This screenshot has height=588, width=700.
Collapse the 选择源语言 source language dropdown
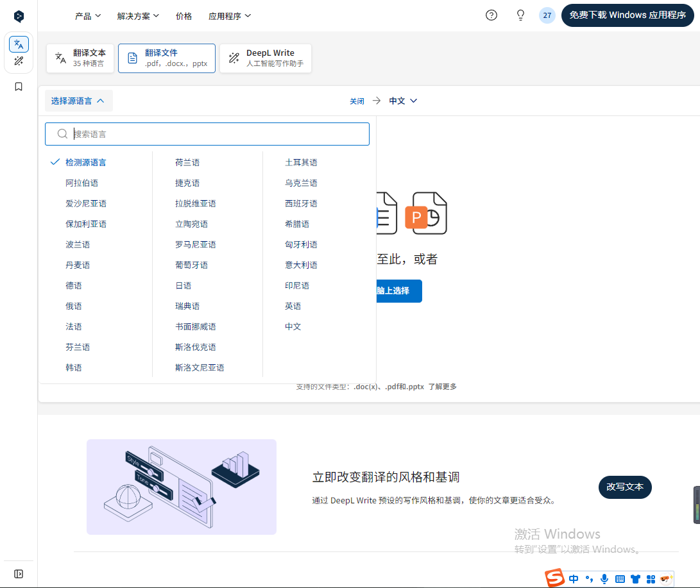click(x=78, y=101)
